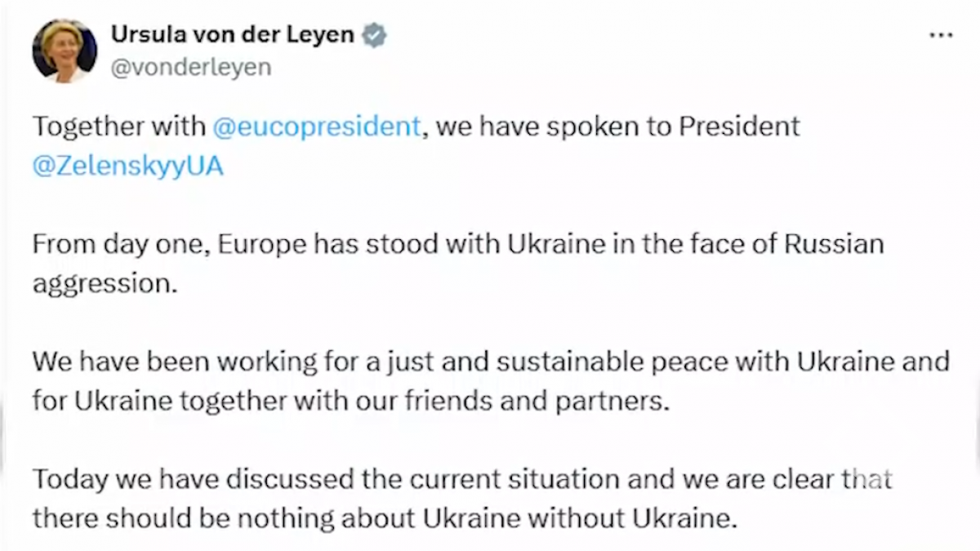Open the @vonderleyen handle link
Screen dimensions: 980x551
click(x=189, y=67)
